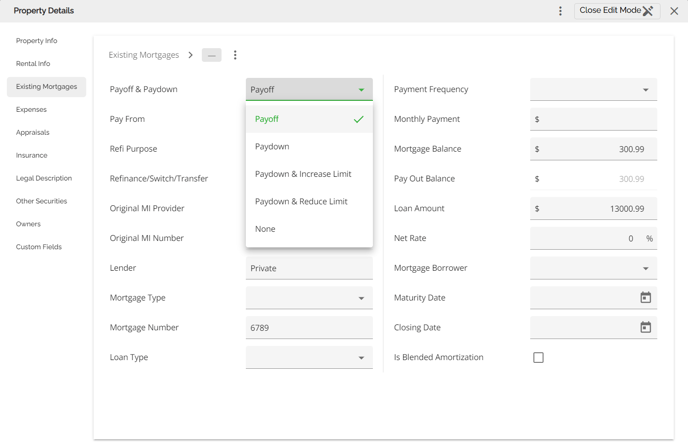The width and height of the screenshot is (688, 443).
Task: Open Maturity Date calendar picker
Action: point(645,297)
